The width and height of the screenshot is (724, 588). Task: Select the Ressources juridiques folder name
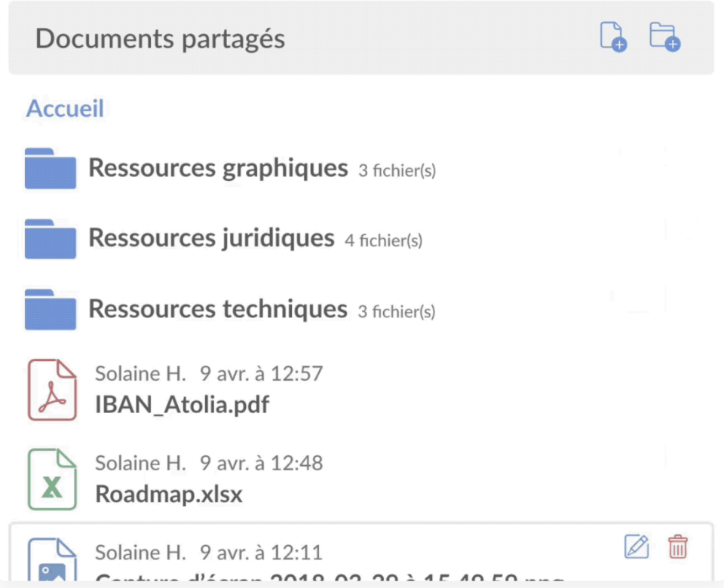[211, 238]
